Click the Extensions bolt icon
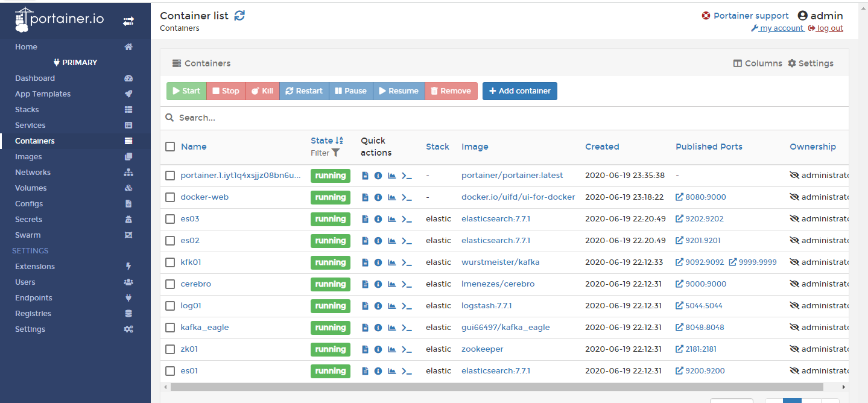Screen dimensions: 868x403 [128, 267]
